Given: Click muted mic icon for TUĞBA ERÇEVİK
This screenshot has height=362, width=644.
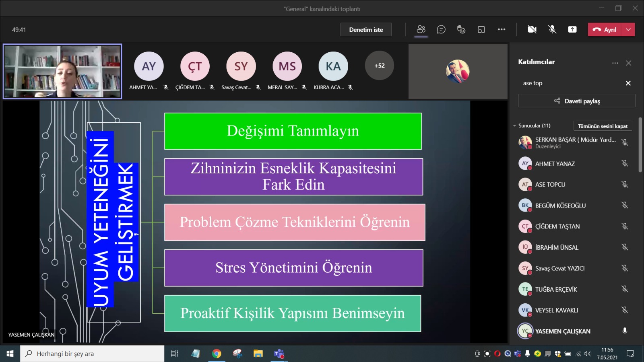Looking at the screenshot, I should (x=625, y=289).
